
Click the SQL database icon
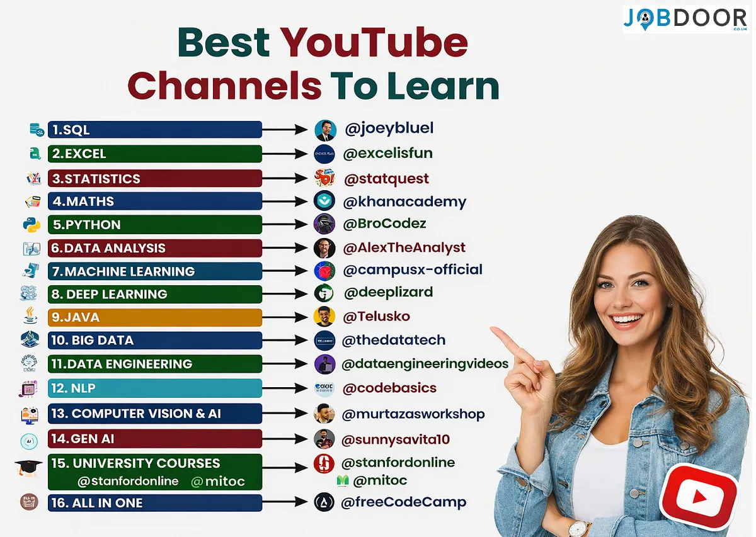[35, 128]
